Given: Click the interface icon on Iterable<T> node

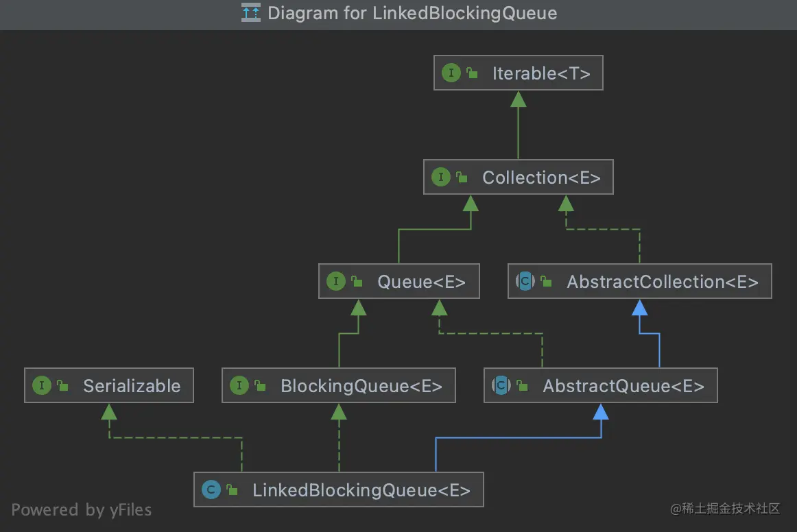Looking at the screenshot, I should 451,73.
